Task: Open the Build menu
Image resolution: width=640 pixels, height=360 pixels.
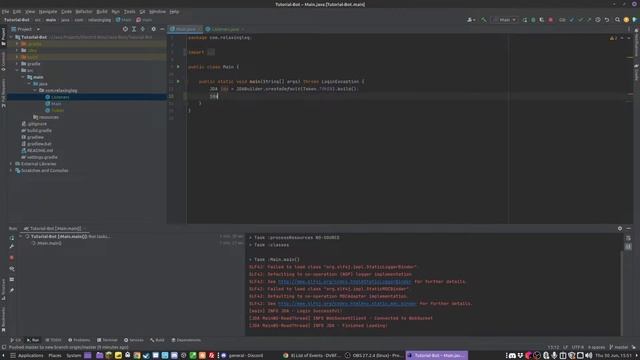Action: (102, 11)
